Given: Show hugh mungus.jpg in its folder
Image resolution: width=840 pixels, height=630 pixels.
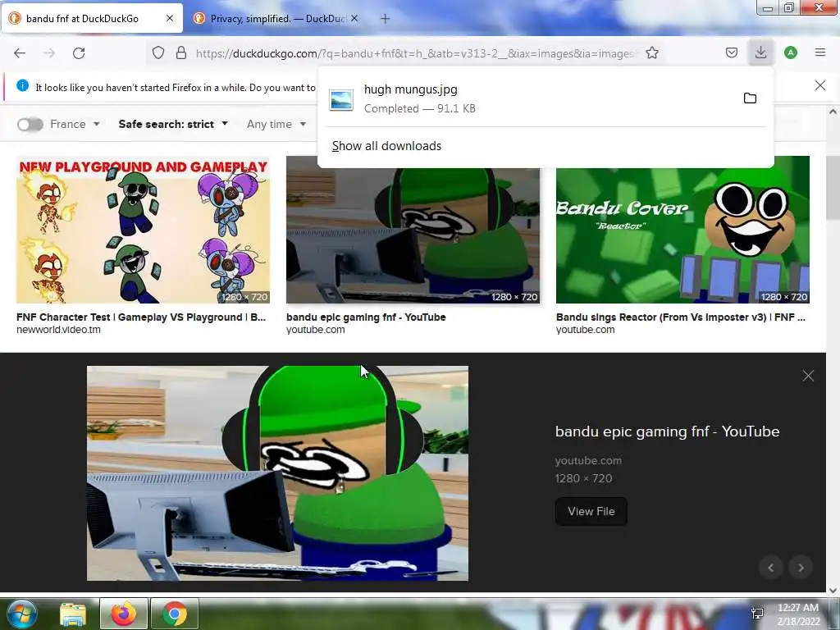Looking at the screenshot, I should tap(750, 98).
